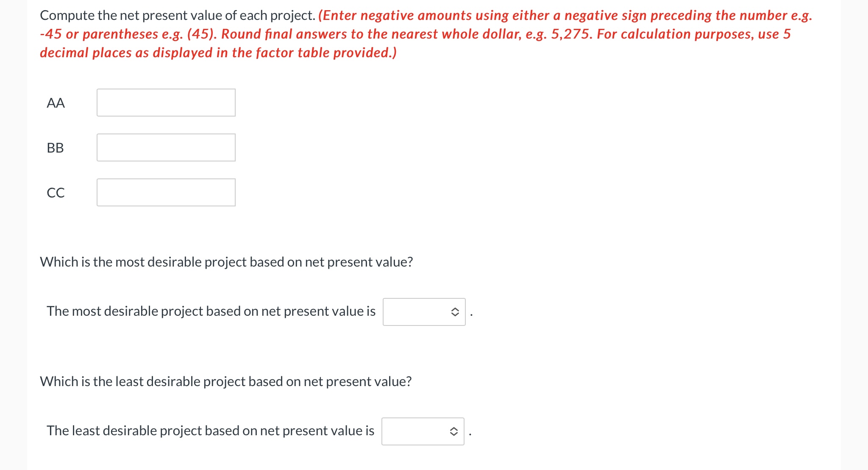Image resolution: width=868 pixels, height=470 pixels.
Task: Click the least desirable project question text
Action: tap(225, 381)
